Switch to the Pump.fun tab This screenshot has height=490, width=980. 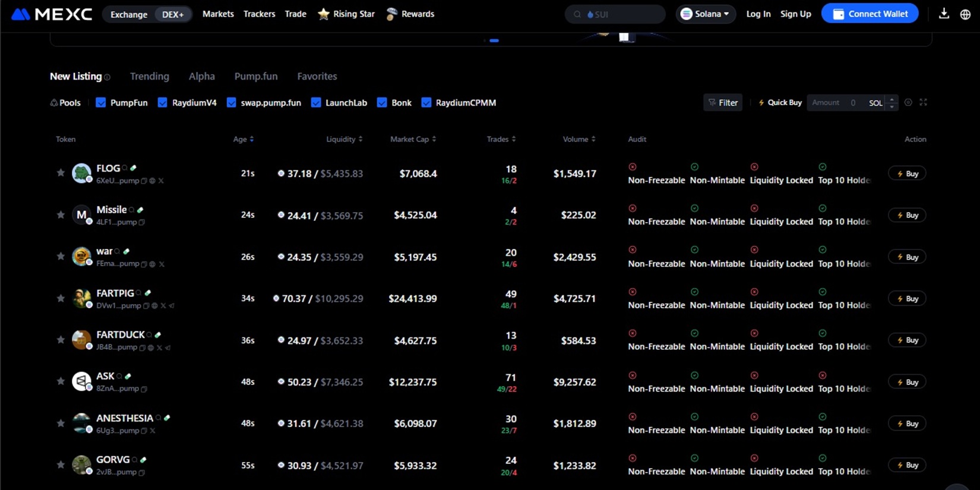coord(256,76)
